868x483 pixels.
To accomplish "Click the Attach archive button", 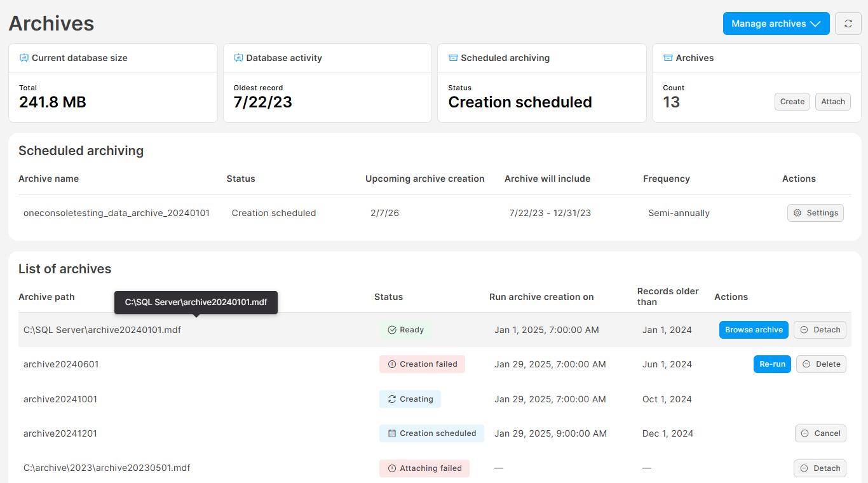I will (832, 102).
